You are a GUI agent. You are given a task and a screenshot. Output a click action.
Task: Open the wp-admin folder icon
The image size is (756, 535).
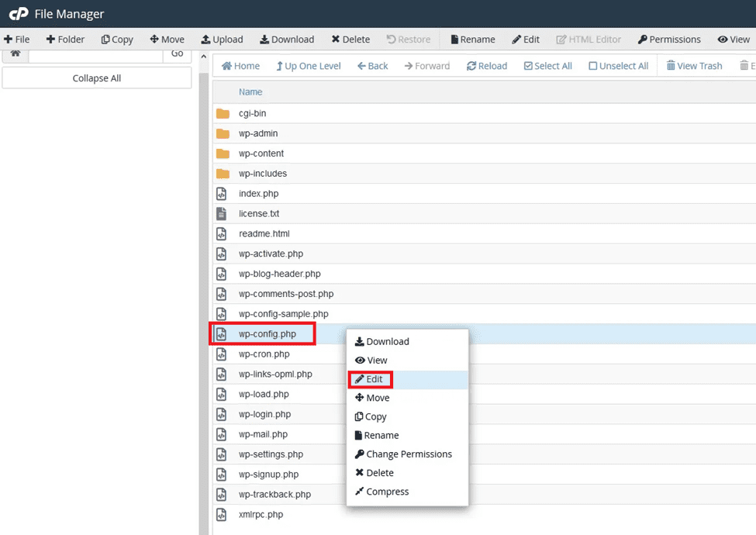(x=223, y=133)
